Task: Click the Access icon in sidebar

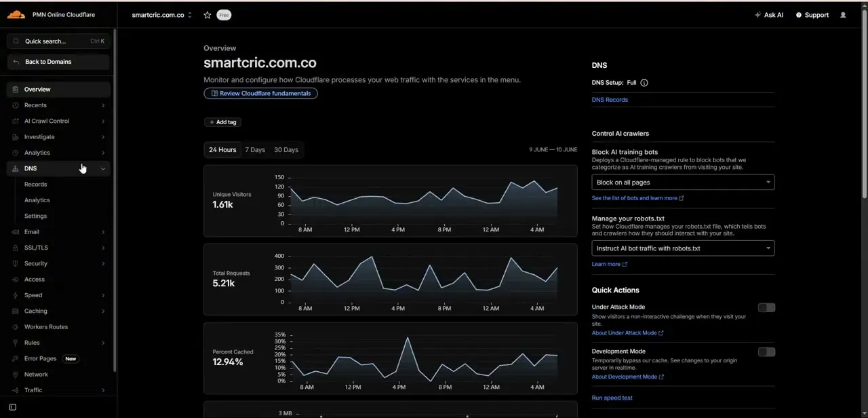Action: (x=16, y=280)
